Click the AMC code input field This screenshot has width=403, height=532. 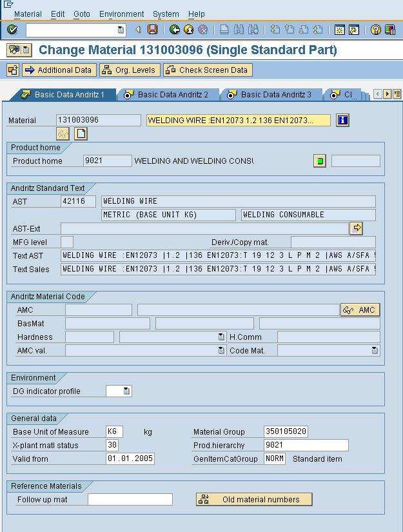(99, 310)
